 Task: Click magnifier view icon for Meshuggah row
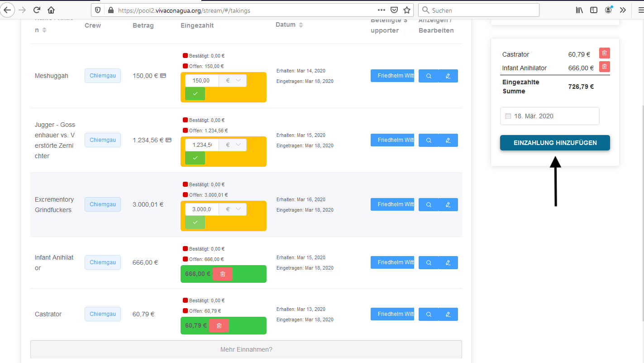(x=429, y=76)
